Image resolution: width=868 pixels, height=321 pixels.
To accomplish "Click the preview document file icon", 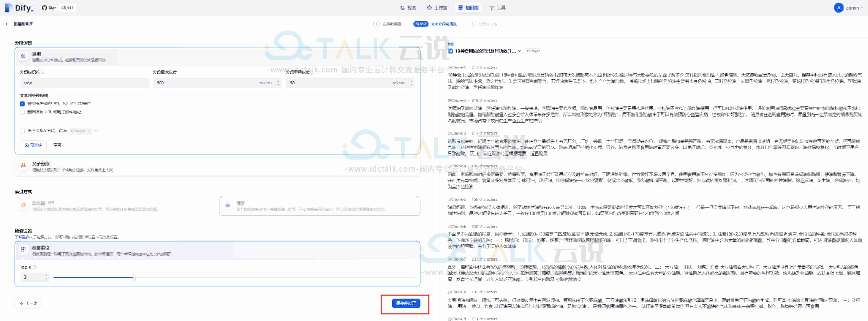I will point(450,51).
